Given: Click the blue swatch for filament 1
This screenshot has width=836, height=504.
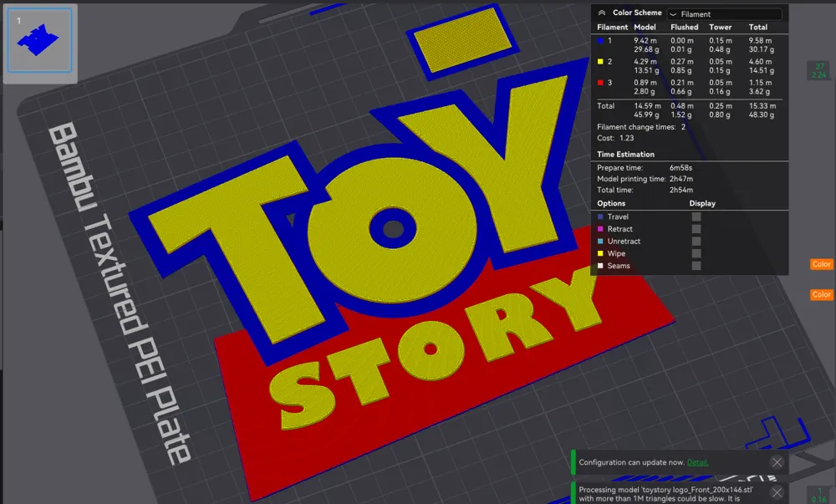Looking at the screenshot, I should (x=600, y=40).
